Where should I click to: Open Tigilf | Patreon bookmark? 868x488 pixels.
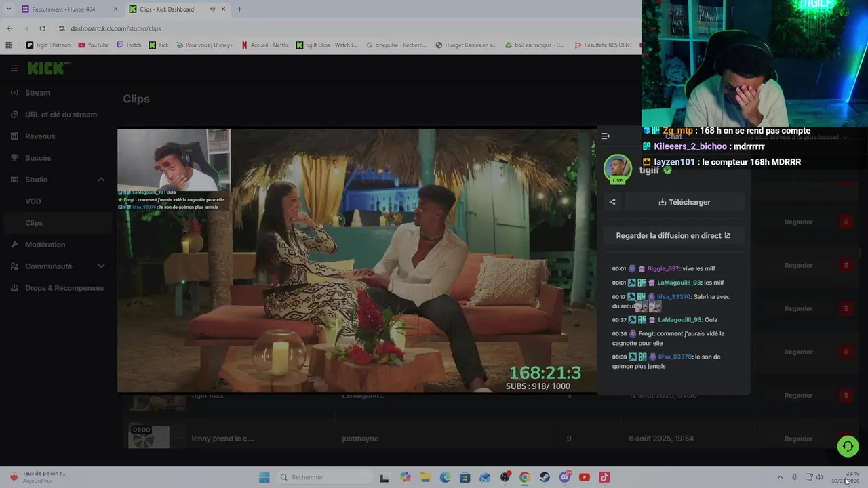pos(48,45)
